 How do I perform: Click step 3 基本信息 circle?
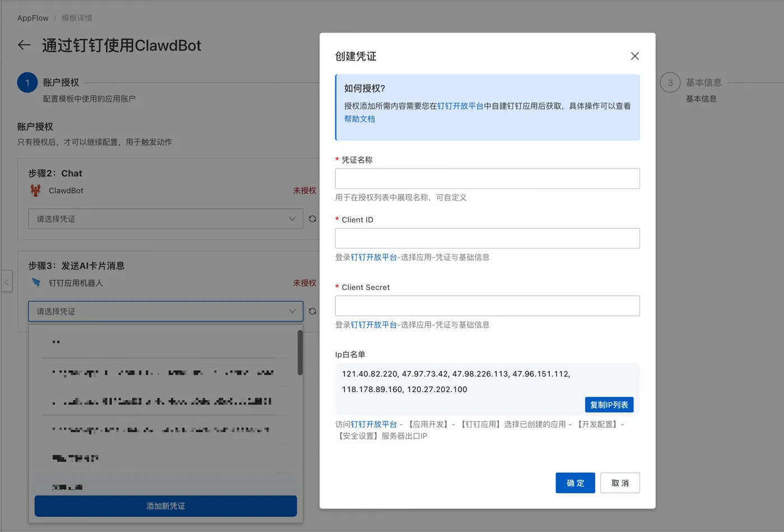click(670, 82)
